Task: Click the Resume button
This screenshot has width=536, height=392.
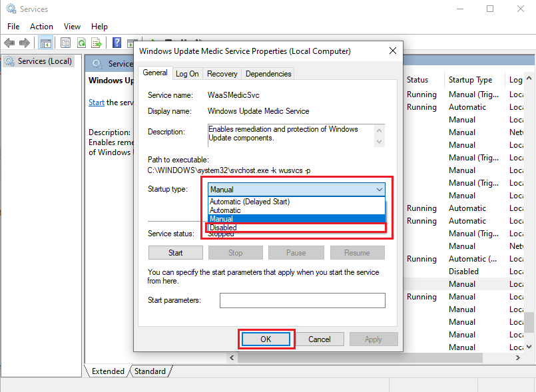Action: 357,252
